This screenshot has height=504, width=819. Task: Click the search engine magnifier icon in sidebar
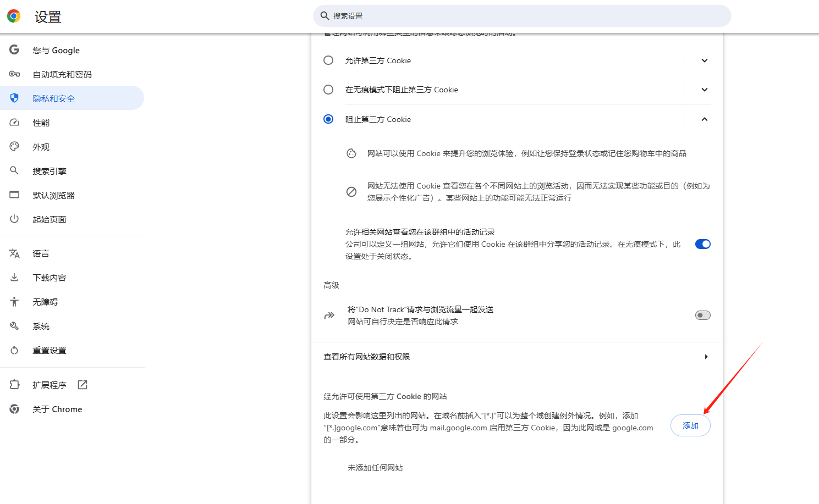pos(14,171)
